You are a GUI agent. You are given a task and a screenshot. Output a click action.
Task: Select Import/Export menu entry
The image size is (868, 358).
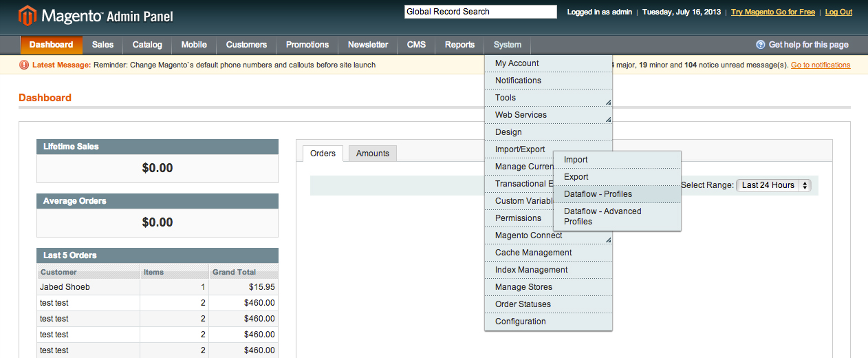pyautogui.click(x=520, y=149)
